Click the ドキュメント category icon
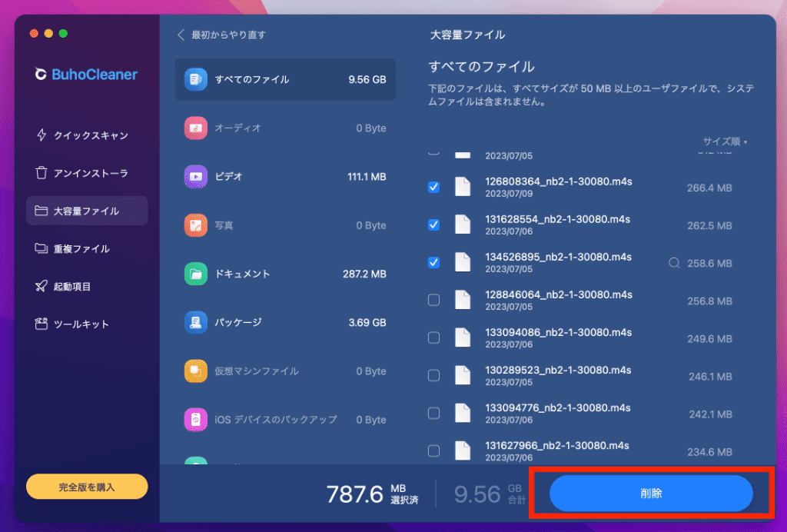The image size is (787, 532). pos(196,274)
